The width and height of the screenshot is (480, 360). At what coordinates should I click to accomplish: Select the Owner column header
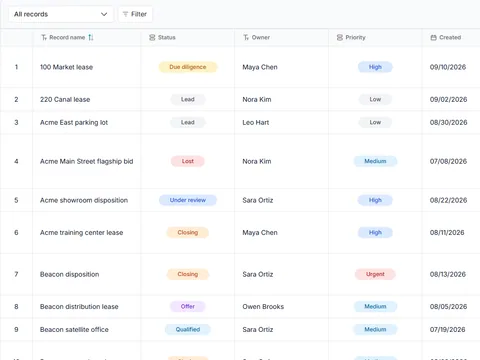point(281,38)
